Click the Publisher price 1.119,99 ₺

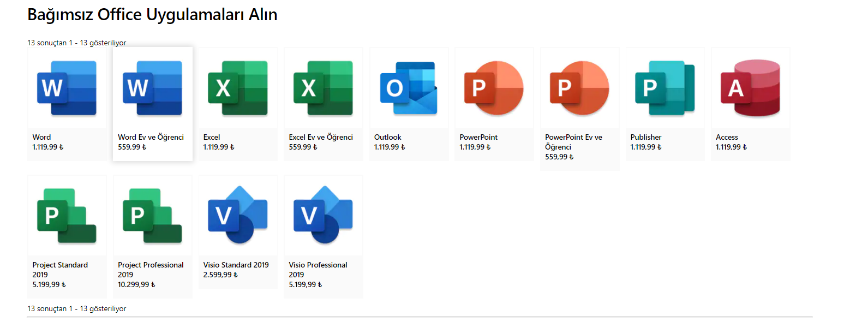coord(646,147)
